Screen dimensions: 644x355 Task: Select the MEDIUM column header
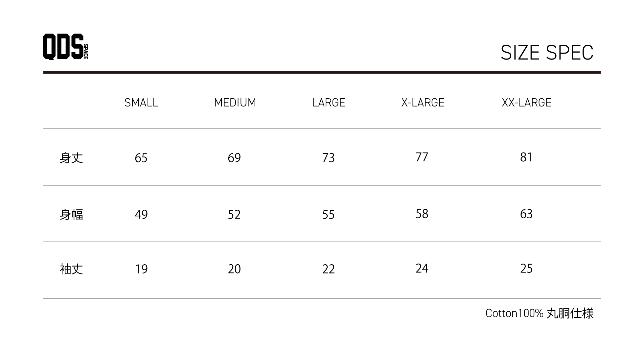pos(235,103)
